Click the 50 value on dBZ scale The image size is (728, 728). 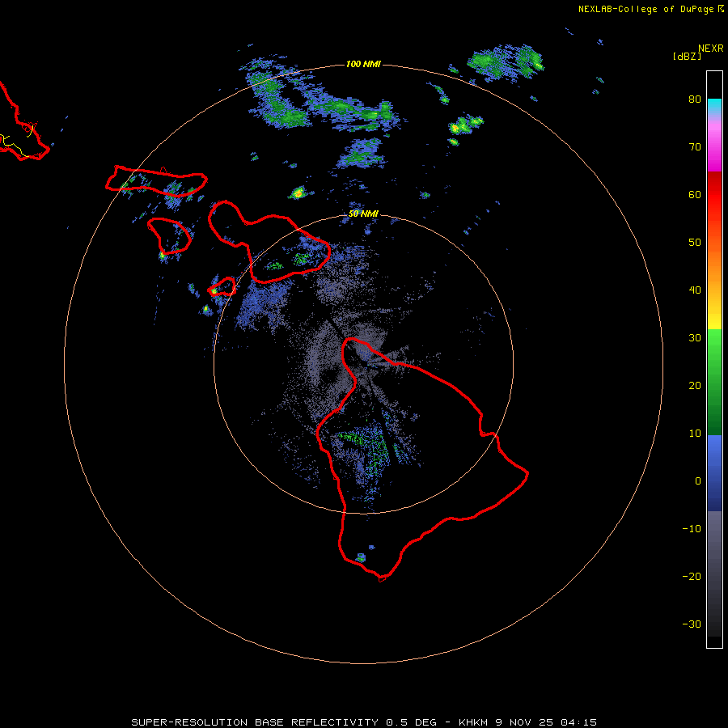(695, 243)
